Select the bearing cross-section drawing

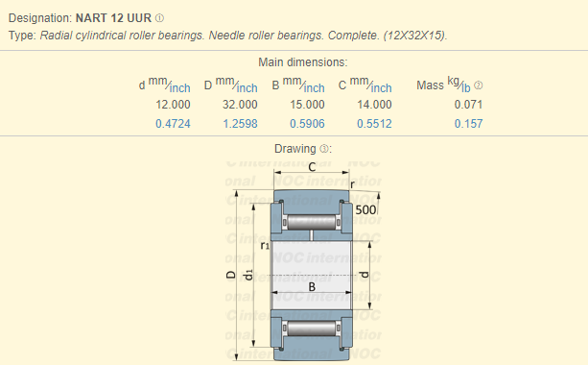pyautogui.click(x=303, y=261)
